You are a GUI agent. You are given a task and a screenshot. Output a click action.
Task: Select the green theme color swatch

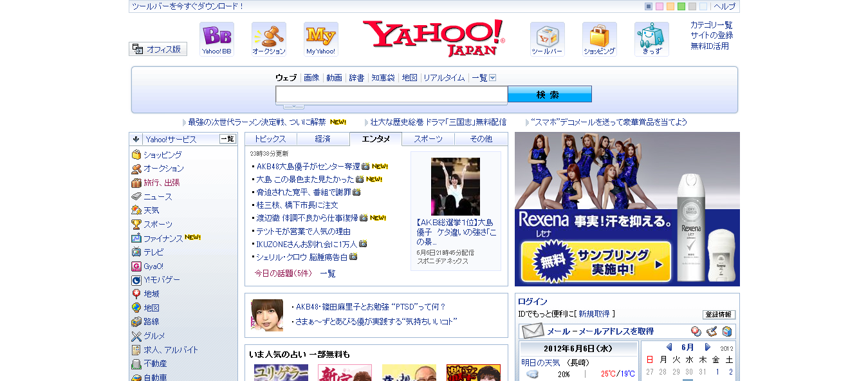pyautogui.click(x=681, y=6)
